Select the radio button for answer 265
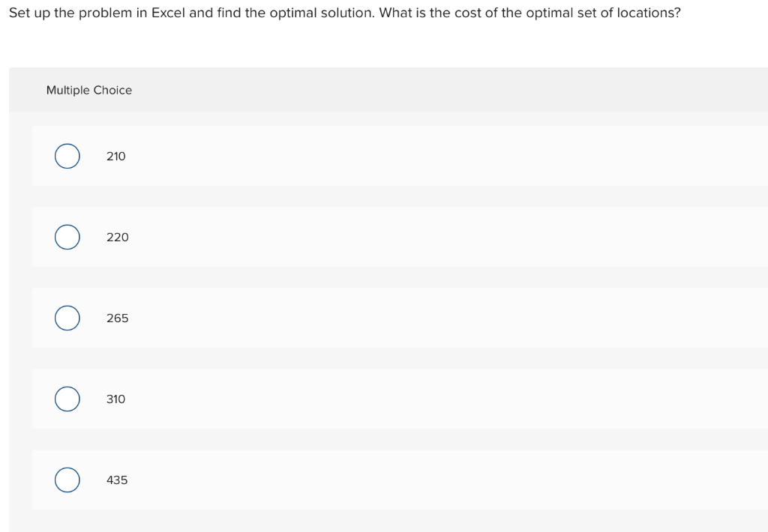768x532 pixels. tap(67, 318)
